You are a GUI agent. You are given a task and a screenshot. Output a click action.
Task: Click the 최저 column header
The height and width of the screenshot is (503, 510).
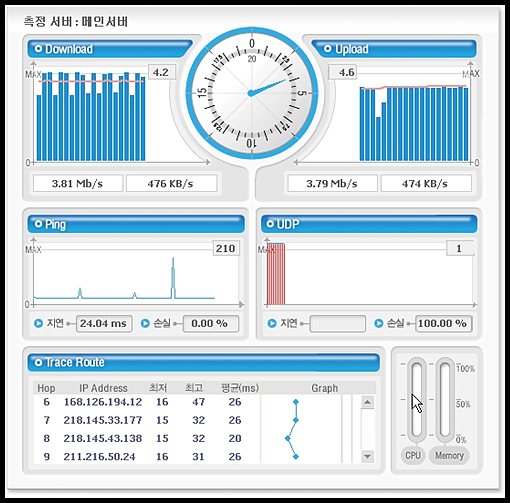click(158, 388)
